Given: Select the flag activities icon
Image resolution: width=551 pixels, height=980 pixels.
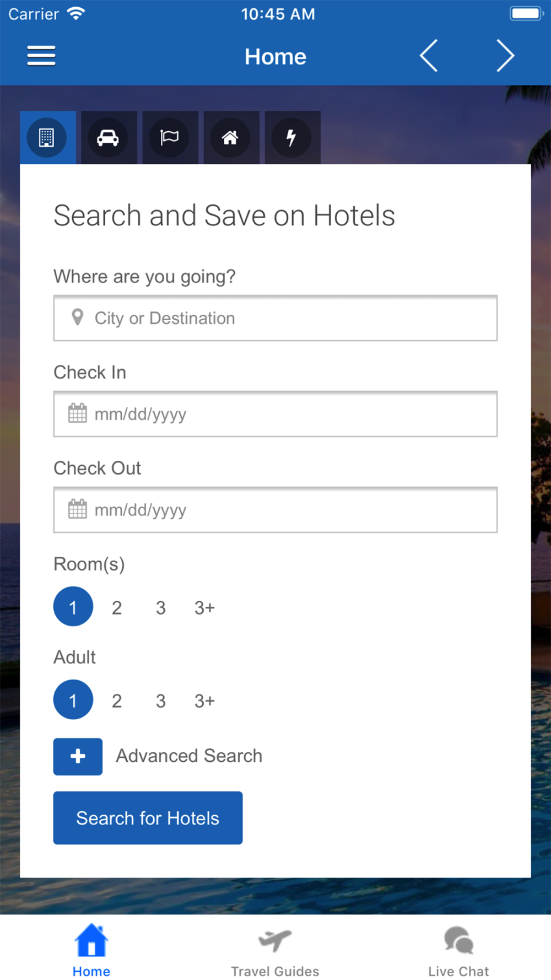Looking at the screenshot, I should [x=170, y=137].
